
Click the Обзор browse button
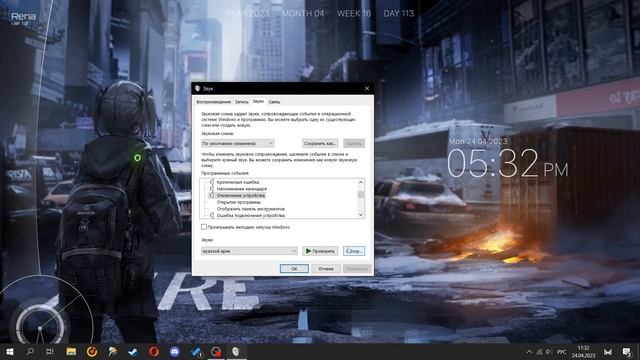tap(354, 251)
